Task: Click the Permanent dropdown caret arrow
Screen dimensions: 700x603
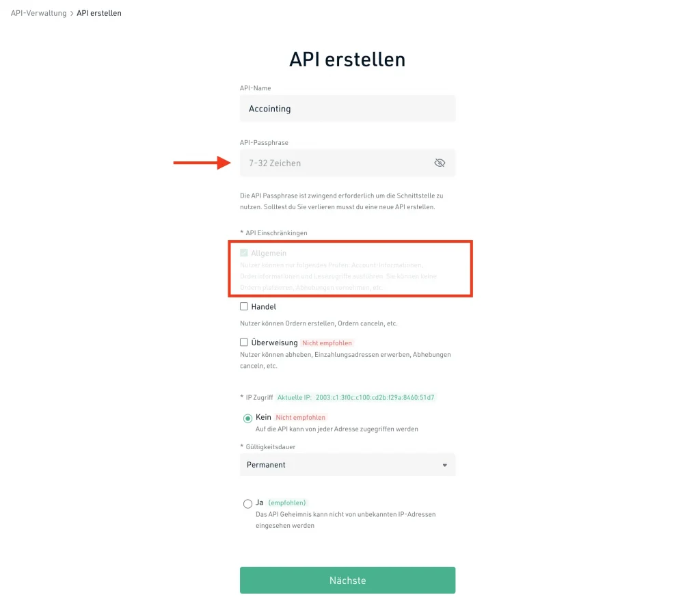Action: click(444, 465)
